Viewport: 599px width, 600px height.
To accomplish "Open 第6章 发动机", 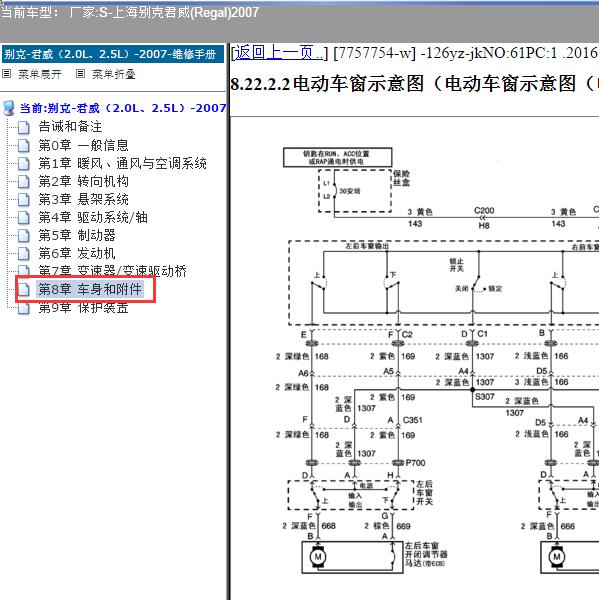I will click(77, 253).
